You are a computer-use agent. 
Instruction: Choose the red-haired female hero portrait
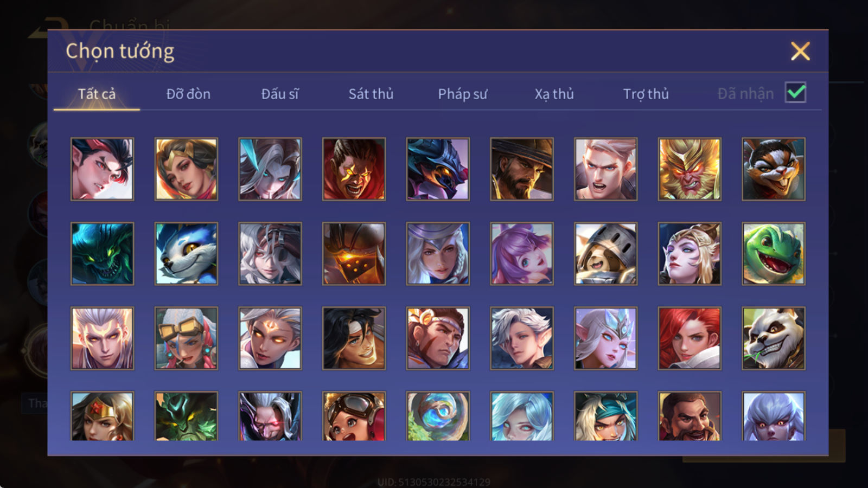click(690, 338)
